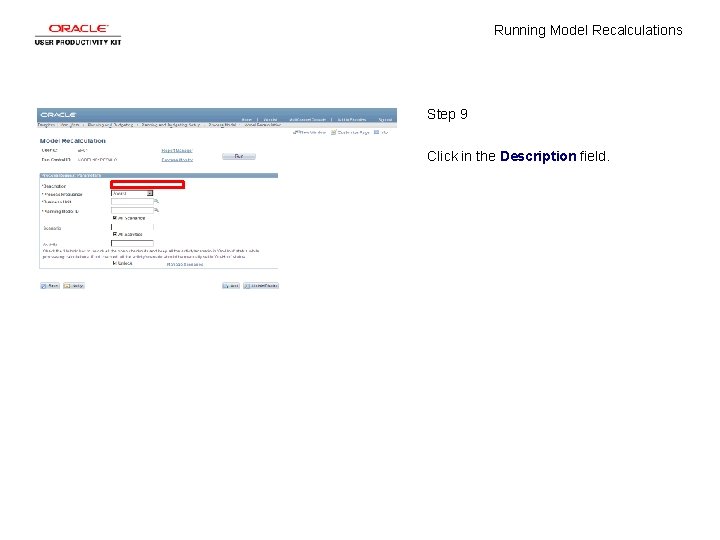Click the Planning Model ID field
This screenshot has height=540, width=720.
[132, 210]
